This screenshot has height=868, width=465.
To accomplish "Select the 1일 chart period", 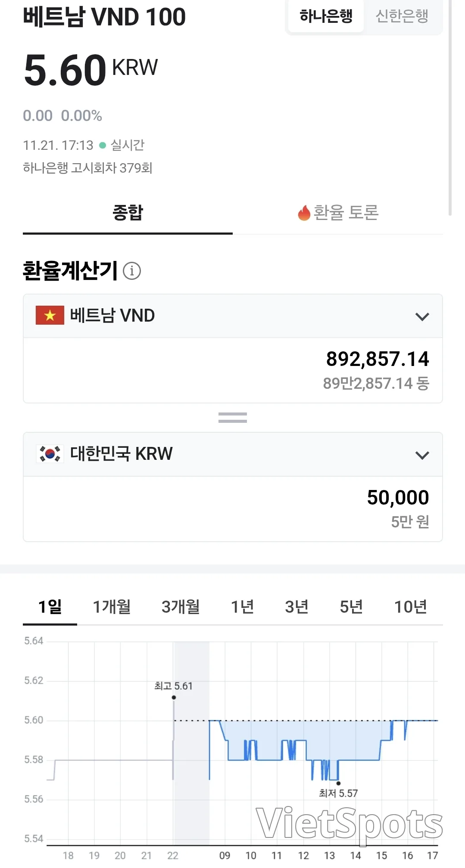I will click(x=50, y=607).
